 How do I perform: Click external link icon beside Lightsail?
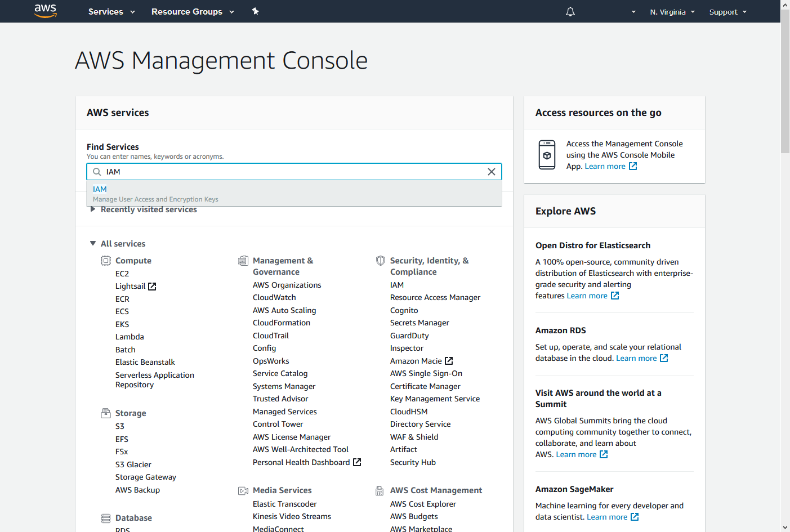tap(152, 287)
